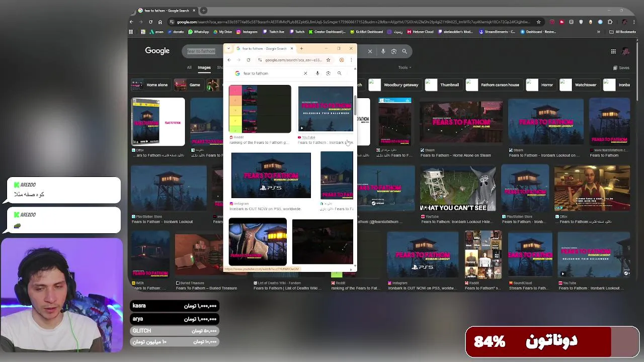Start voice search in the small front window

[317, 73]
